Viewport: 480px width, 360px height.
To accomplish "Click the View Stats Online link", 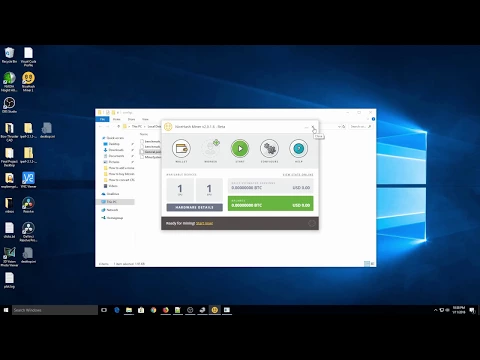I will coord(298,175).
